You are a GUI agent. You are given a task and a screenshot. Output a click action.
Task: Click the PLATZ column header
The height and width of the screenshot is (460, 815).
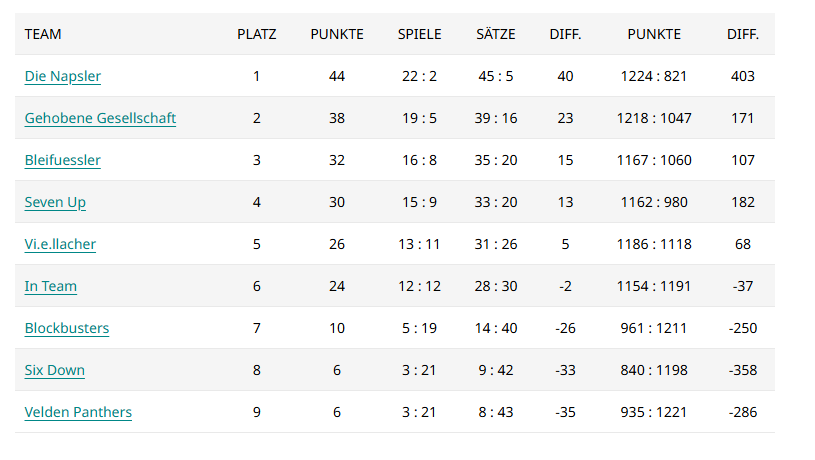(x=257, y=34)
